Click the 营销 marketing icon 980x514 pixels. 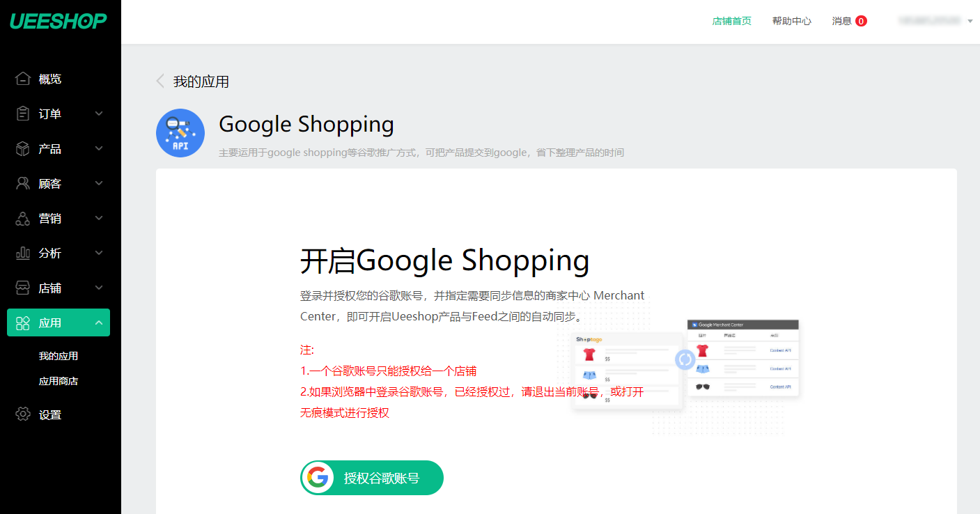tap(23, 218)
